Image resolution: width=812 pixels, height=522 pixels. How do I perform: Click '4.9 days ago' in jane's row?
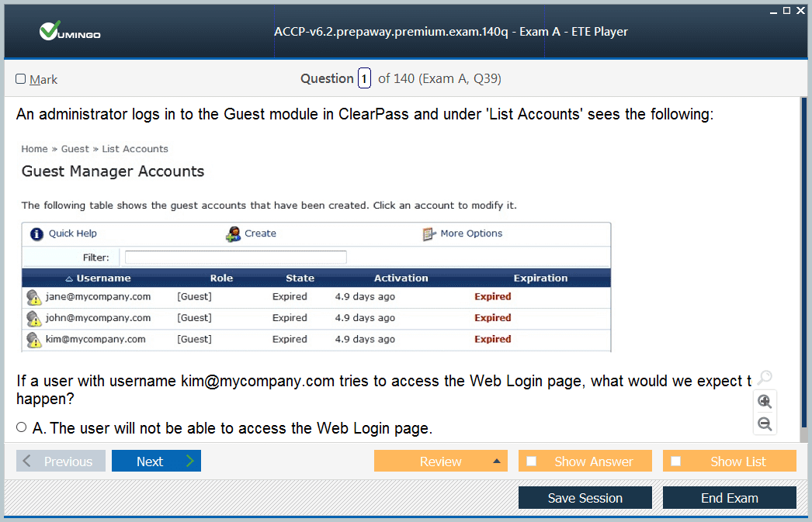click(365, 297)
